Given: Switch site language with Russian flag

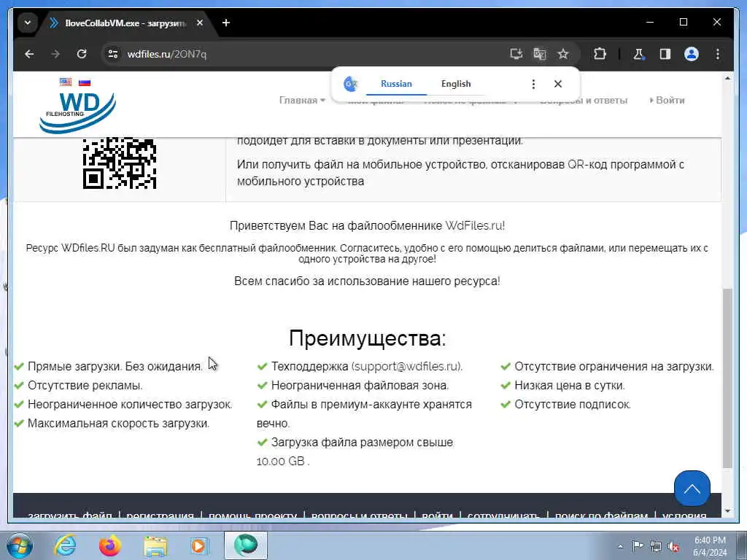Looking at the screenshot, I should point(85,82).
